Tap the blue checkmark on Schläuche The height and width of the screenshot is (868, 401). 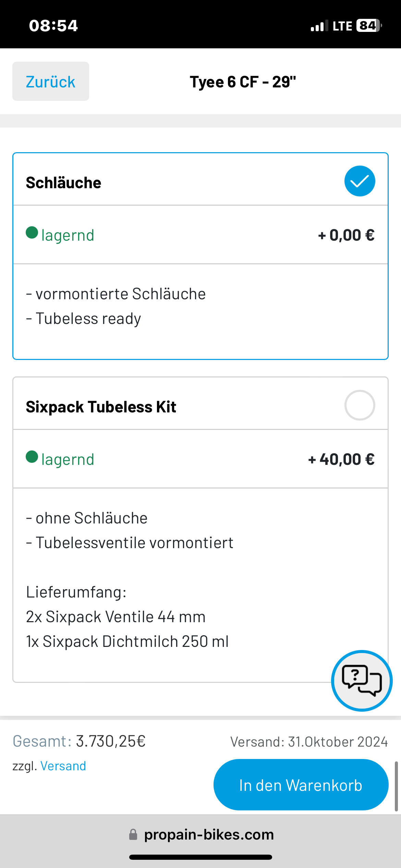pos(360,181)
